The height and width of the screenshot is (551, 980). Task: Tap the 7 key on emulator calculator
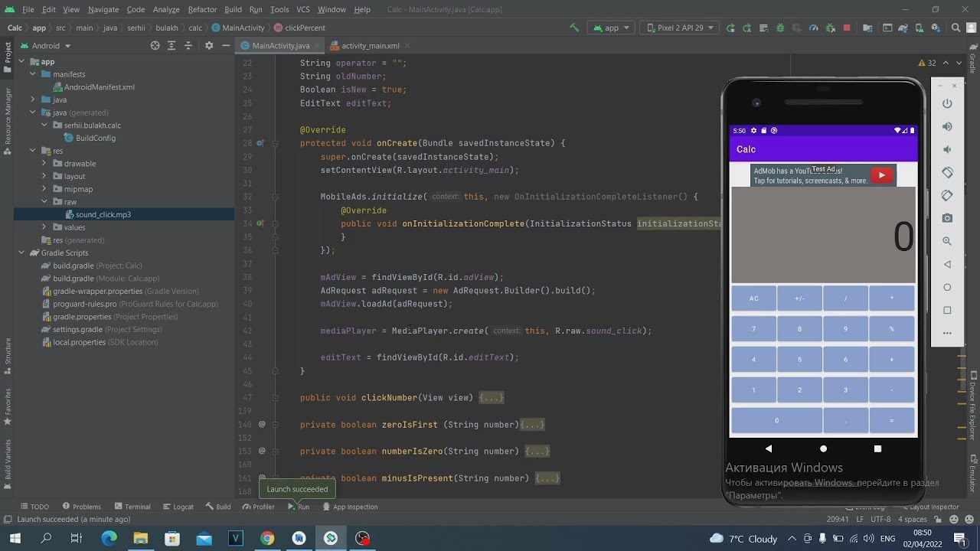pos(753,329)
